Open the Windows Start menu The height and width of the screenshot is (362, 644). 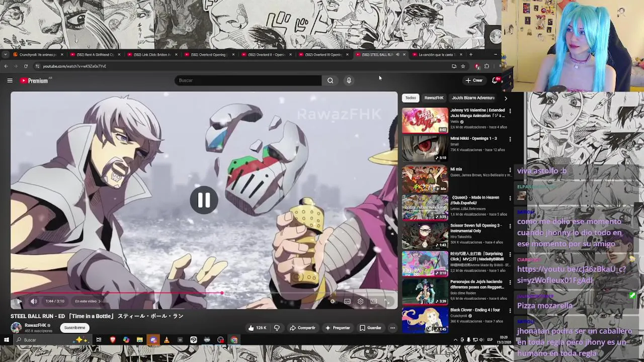(6, 340)
